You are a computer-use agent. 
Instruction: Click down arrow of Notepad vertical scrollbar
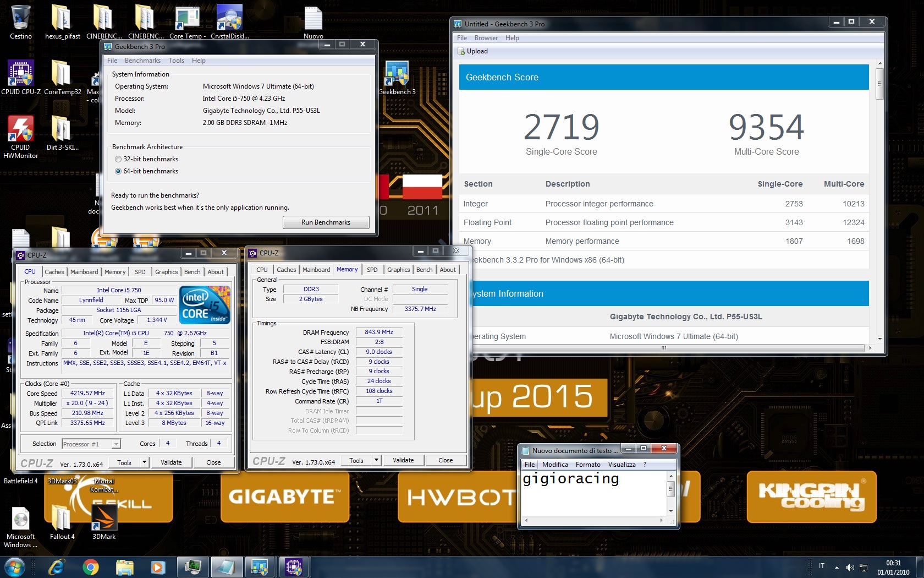(x=670, y=511)
